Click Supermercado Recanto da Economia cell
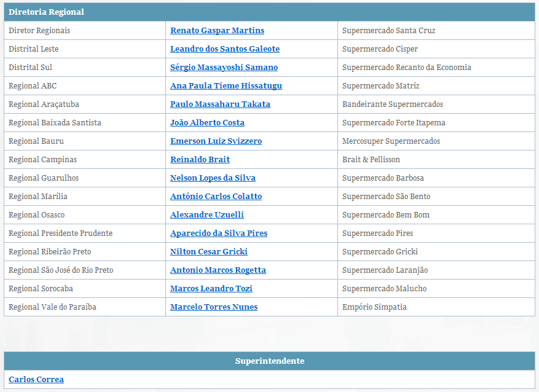The width and height of the screenshot is (539, 392). [436, 68]
